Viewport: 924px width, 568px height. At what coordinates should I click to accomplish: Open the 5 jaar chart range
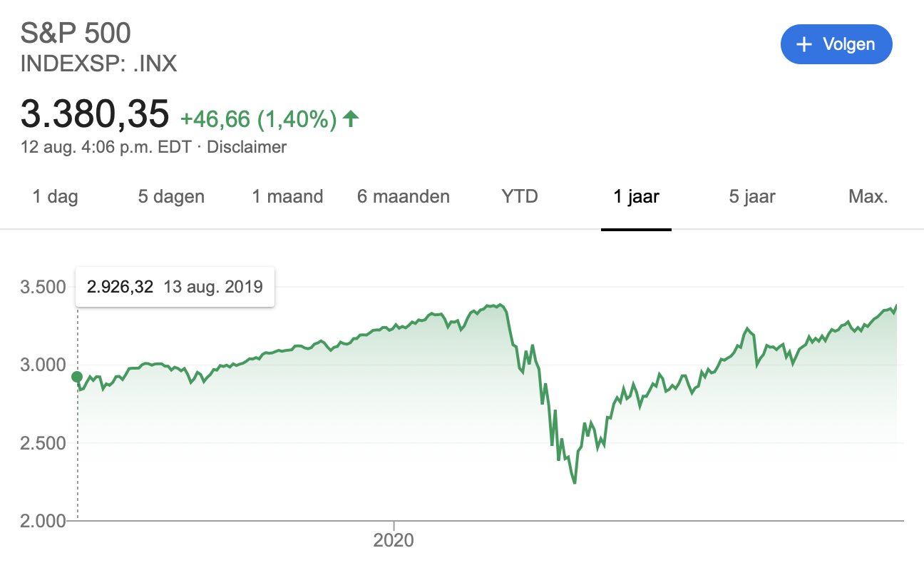click(752, 196)
